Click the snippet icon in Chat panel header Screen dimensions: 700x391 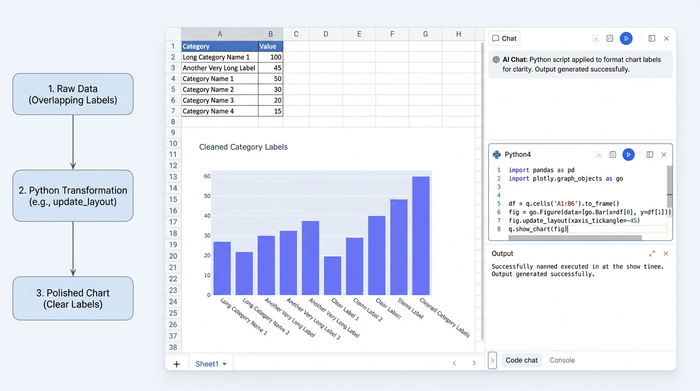point(610,39)
